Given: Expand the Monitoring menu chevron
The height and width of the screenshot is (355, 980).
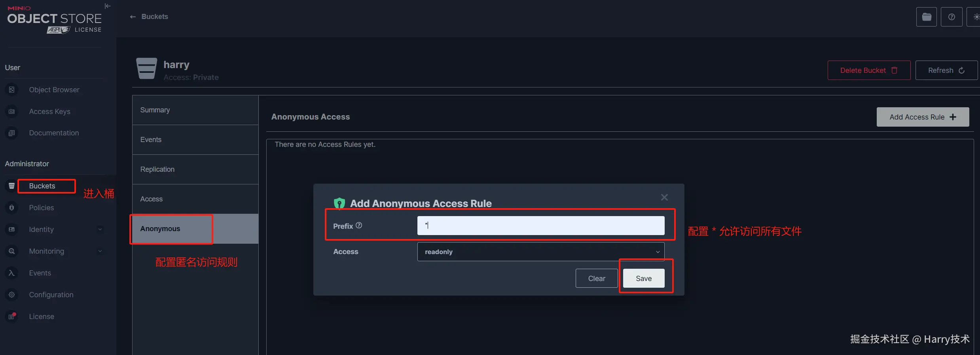Looking at the screenshot, I should [100, 251].
